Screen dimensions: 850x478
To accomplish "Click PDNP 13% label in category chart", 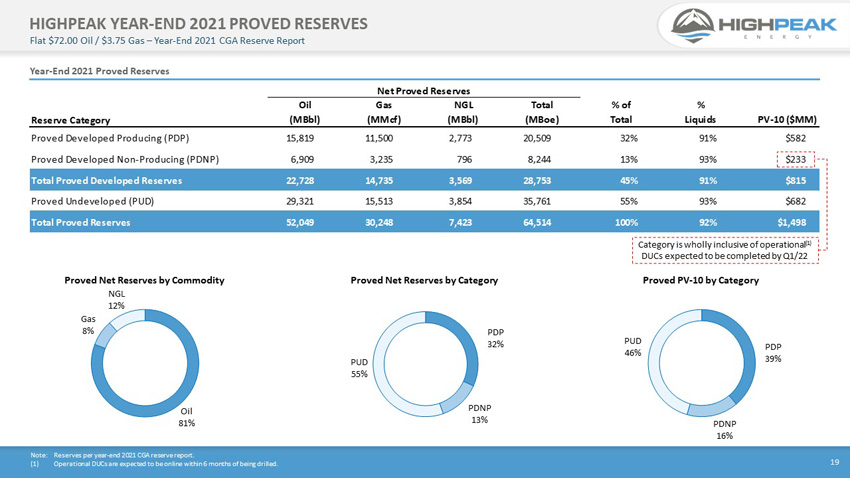I will [480, 414].
